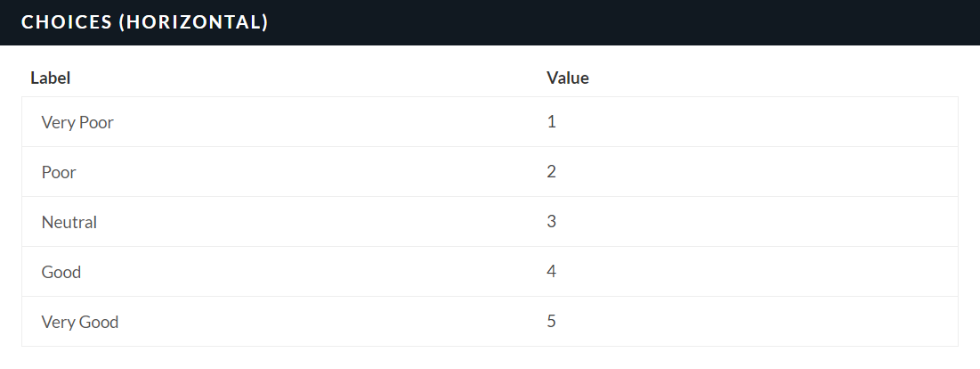Focus the value beside the Neutral label
This screenshot has height=369, width=980.
point(552,222)
